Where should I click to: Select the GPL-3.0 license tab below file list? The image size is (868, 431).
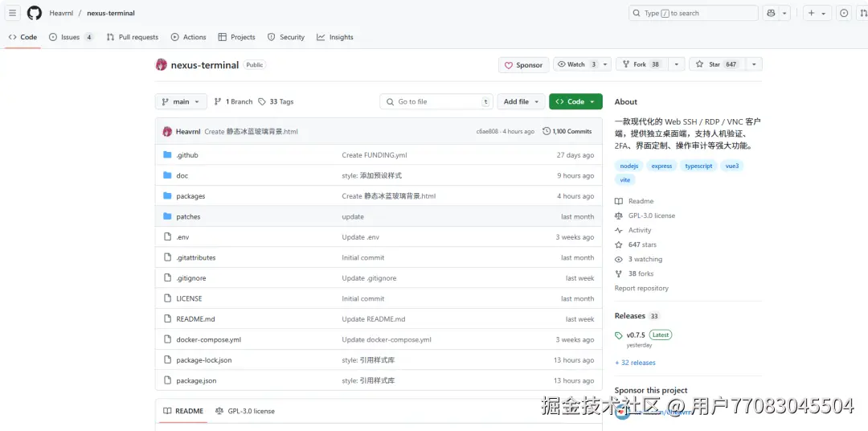click(244, 411)
